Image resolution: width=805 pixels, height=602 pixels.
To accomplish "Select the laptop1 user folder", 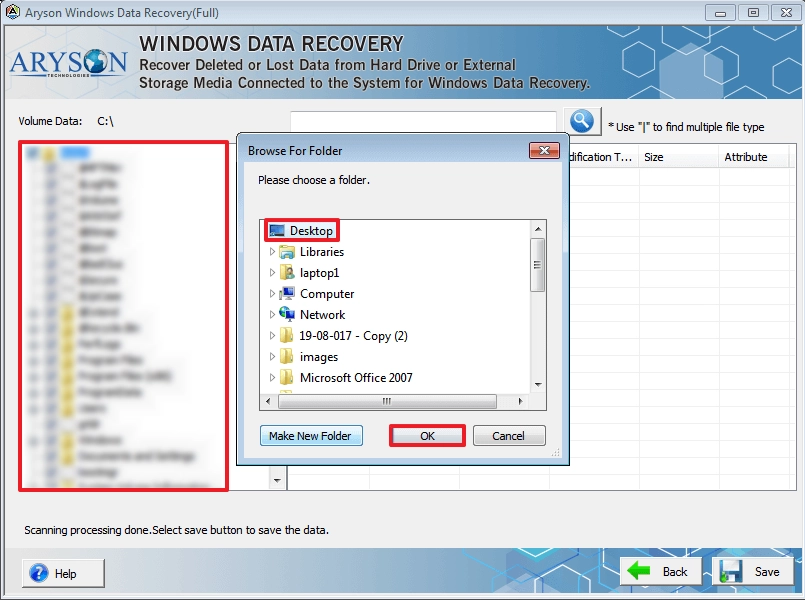I will point(319,273).
